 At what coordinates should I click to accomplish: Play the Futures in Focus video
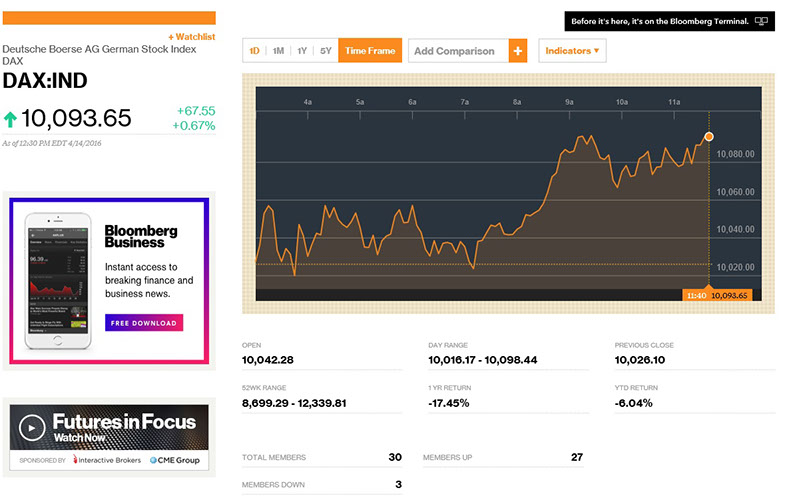coord(32,428)
